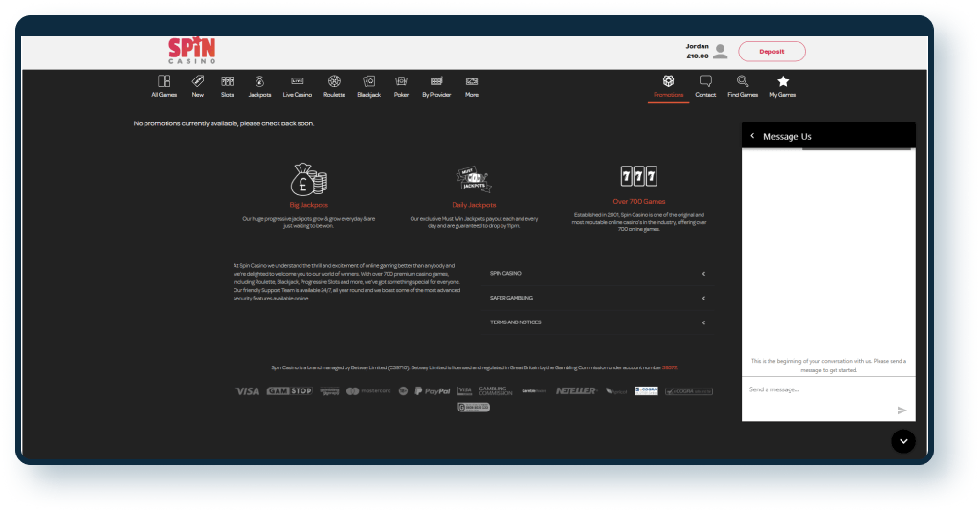Open the Blackjack category
Screen dimensions: 980x511
click(x=368, y=86)
